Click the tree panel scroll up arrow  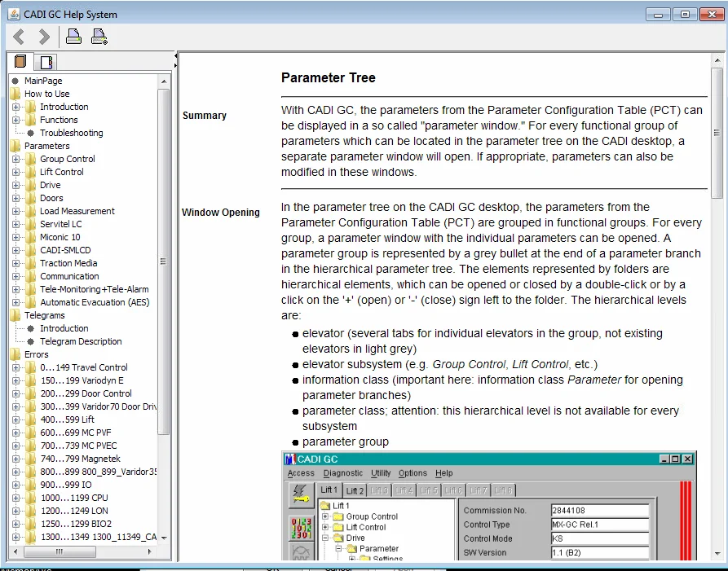coord(163,81)
